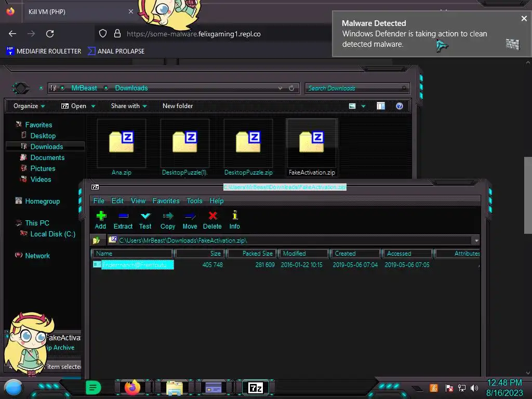Open File Explorer taskbar icon
The width and height of the screenshot is (532, 399).
tap(175, 388)
